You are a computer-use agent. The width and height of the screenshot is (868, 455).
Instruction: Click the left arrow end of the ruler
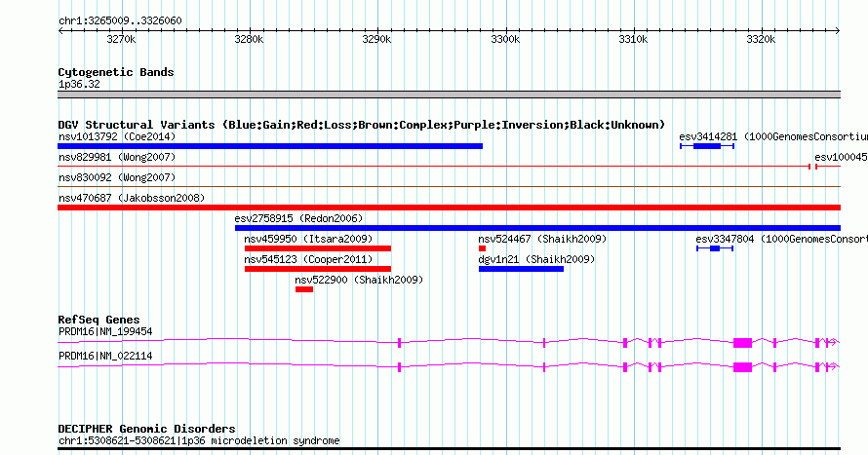(60, 31)
